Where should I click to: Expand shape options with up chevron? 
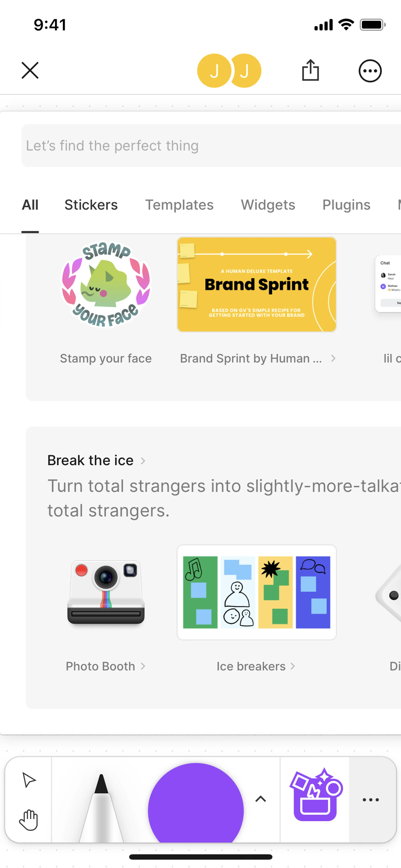tap(260, 799)
